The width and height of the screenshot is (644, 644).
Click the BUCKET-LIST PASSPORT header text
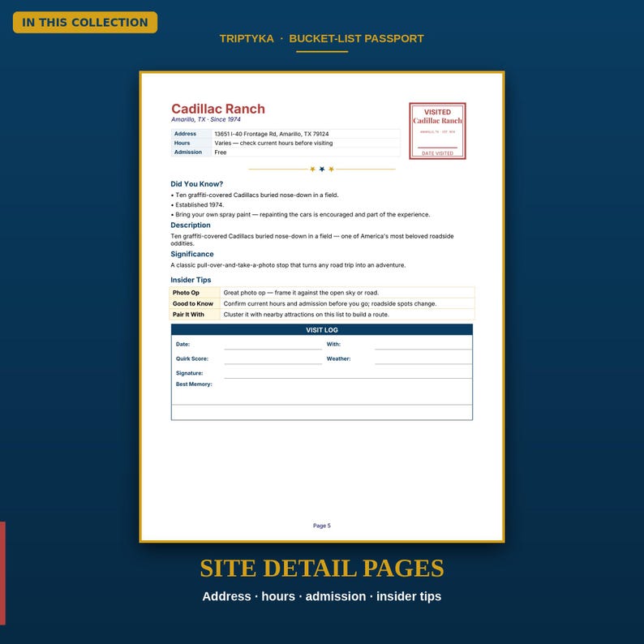(x=356, y=39)
